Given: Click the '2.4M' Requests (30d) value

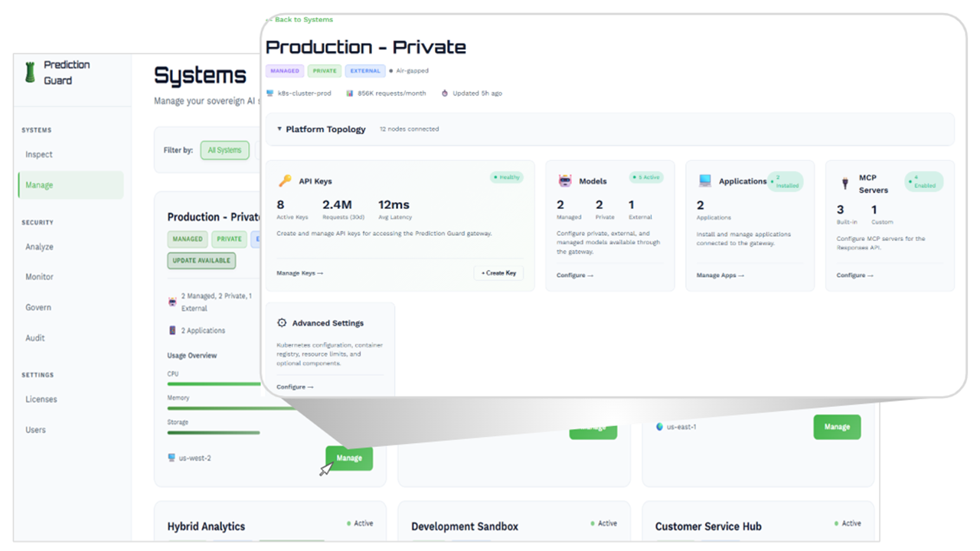Looking at the screenshot, I should tap(337, 204).
